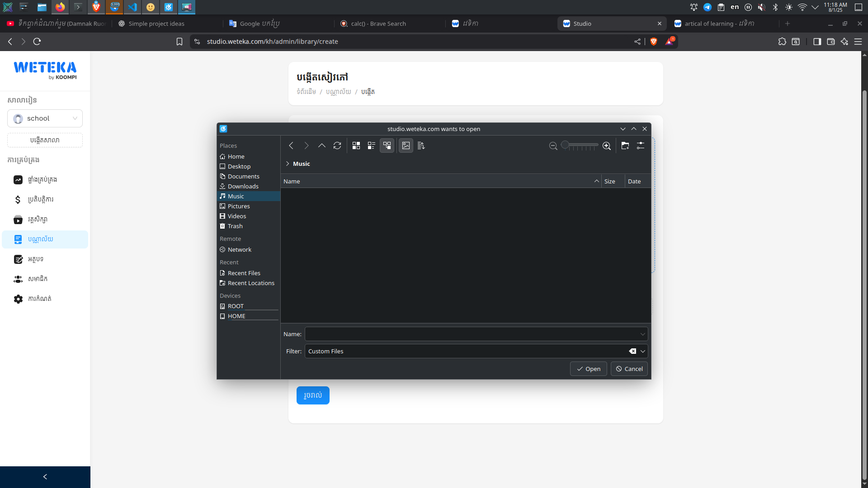Open the Name field history dropdown
868x488 pixels.
pyautogui.click(x=643, y=334)
